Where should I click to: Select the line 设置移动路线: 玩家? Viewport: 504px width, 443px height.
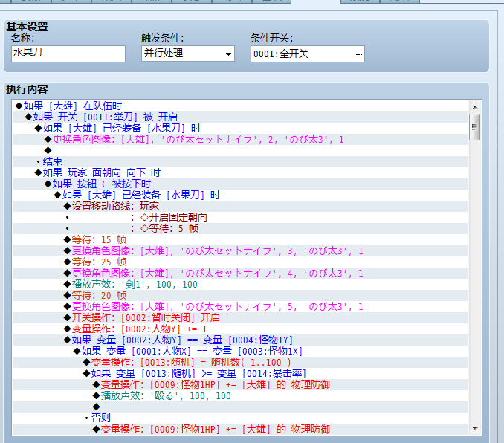[x=240, y=206]
